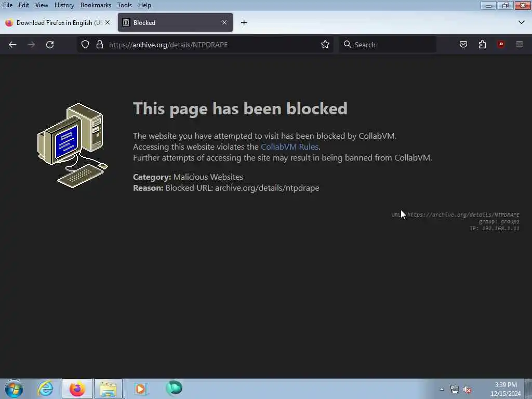Open the Extensions puzzle icon
The height and width of the screenshot is (399, 532).
(482, 45)
